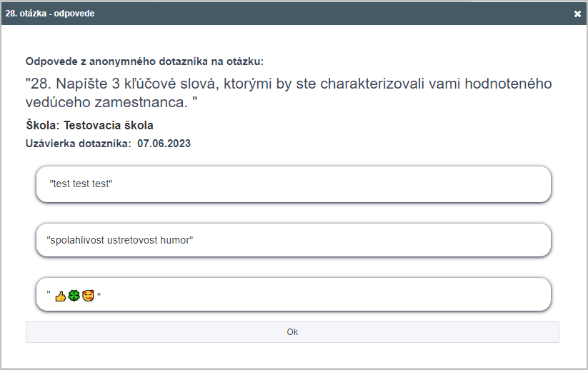The image size is (588, 370).
Task: Click the question text starting "28. Napíšte"
Action: [289, 84]
